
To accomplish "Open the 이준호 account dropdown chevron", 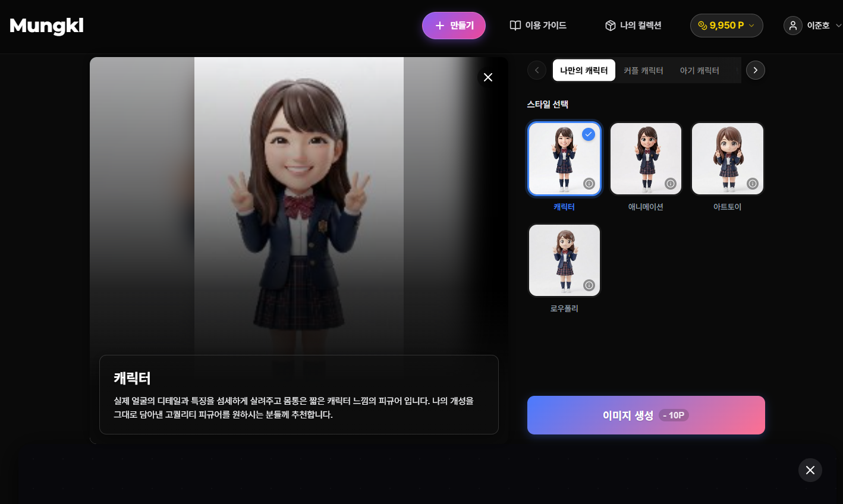I will 838,26.
